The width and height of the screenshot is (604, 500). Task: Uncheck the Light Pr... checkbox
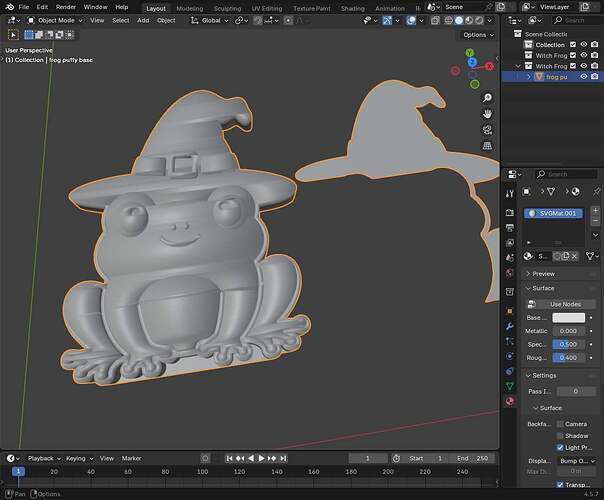560,448
